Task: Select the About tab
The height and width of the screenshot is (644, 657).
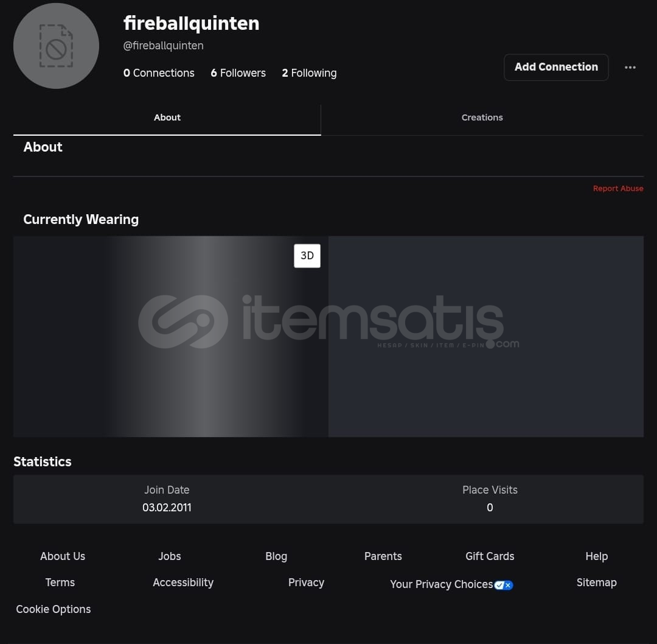Action: pos(167,117)
